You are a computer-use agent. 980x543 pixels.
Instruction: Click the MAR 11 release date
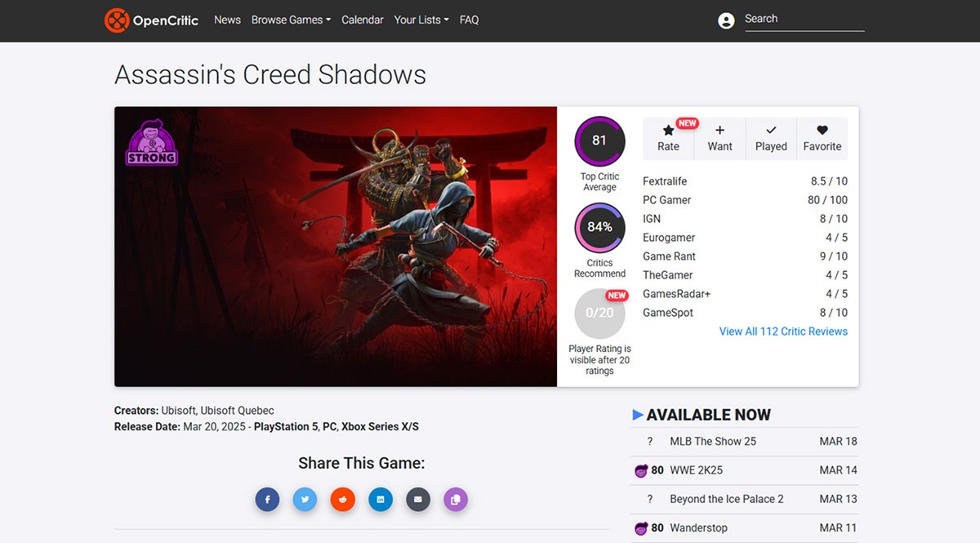(x=838, y=528)
